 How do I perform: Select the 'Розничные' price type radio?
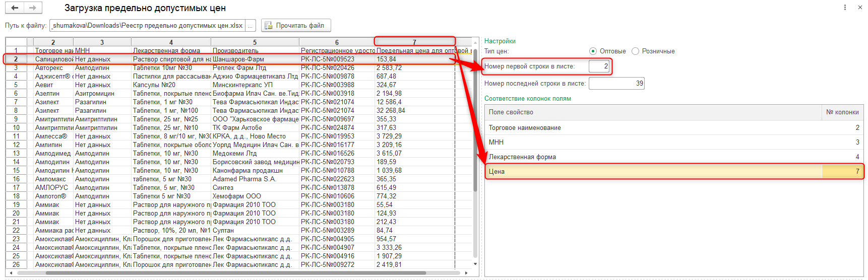click(635, 51)
